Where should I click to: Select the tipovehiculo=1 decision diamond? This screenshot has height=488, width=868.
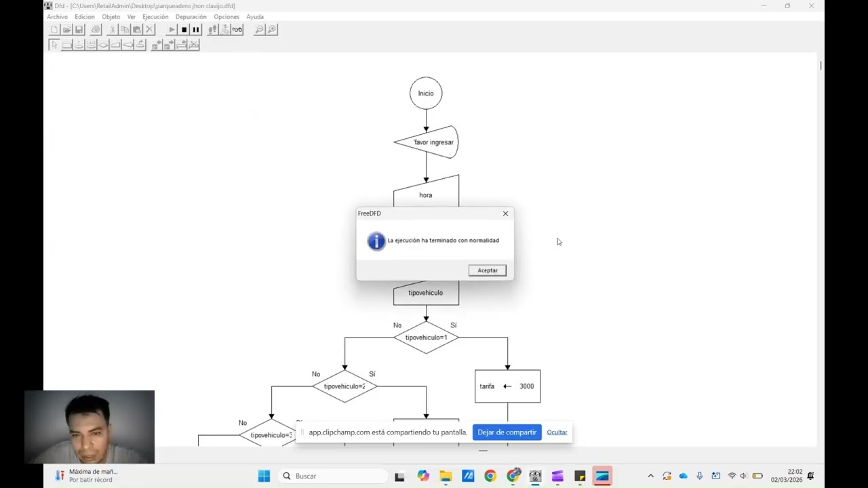point(426,338)
